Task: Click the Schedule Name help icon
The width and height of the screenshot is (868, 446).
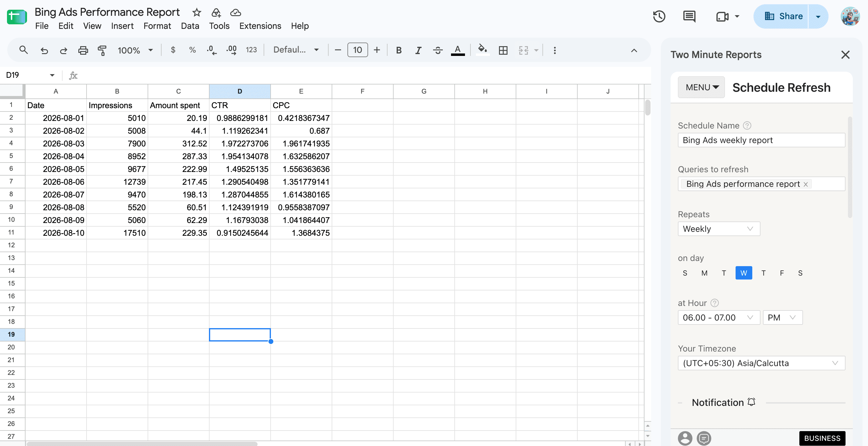Action: pos(747,125)
